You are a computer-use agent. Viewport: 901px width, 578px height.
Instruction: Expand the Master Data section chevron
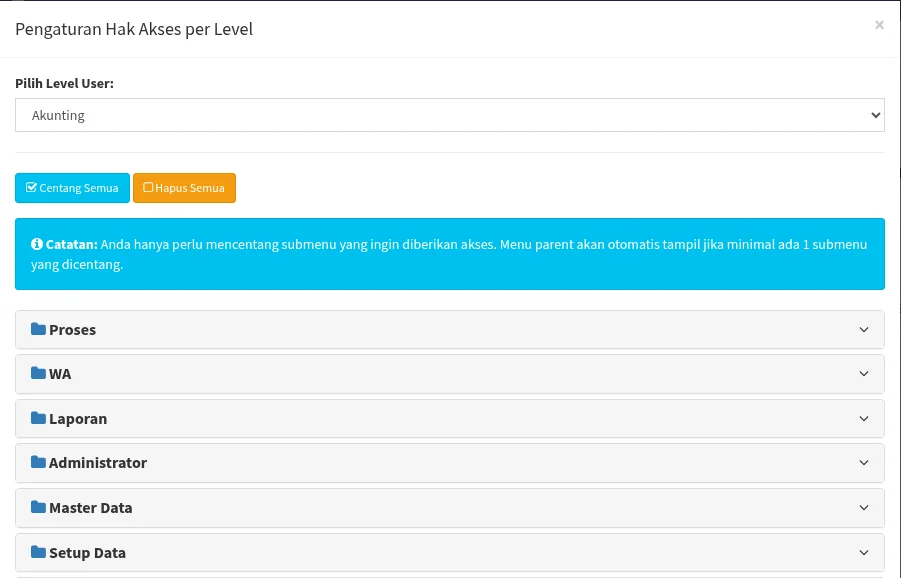[864, 507]
